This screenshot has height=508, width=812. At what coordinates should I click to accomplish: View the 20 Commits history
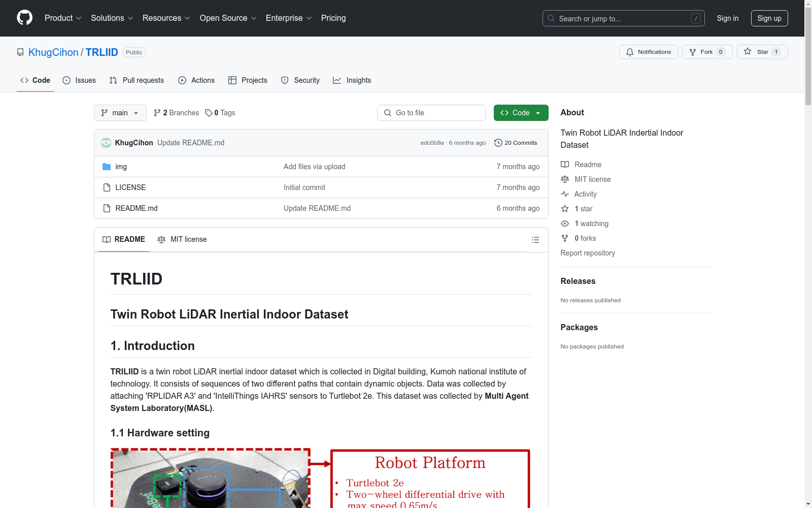(516, 143)
